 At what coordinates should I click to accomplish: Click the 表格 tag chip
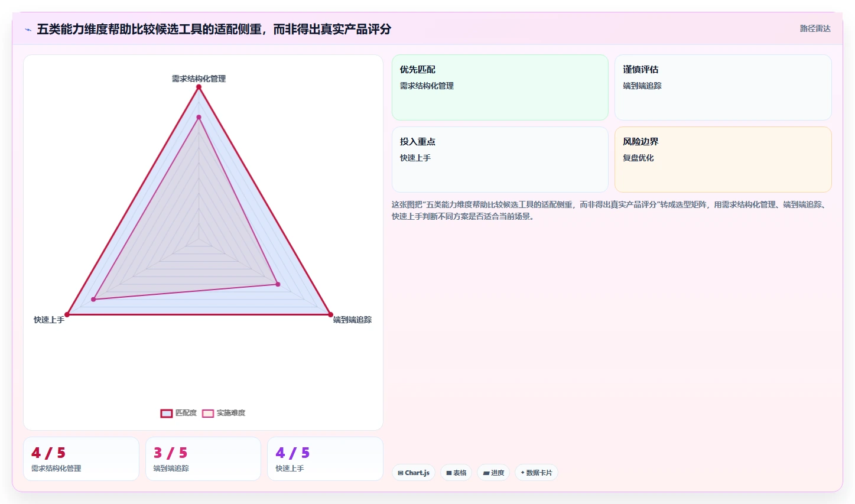(456, 473)
